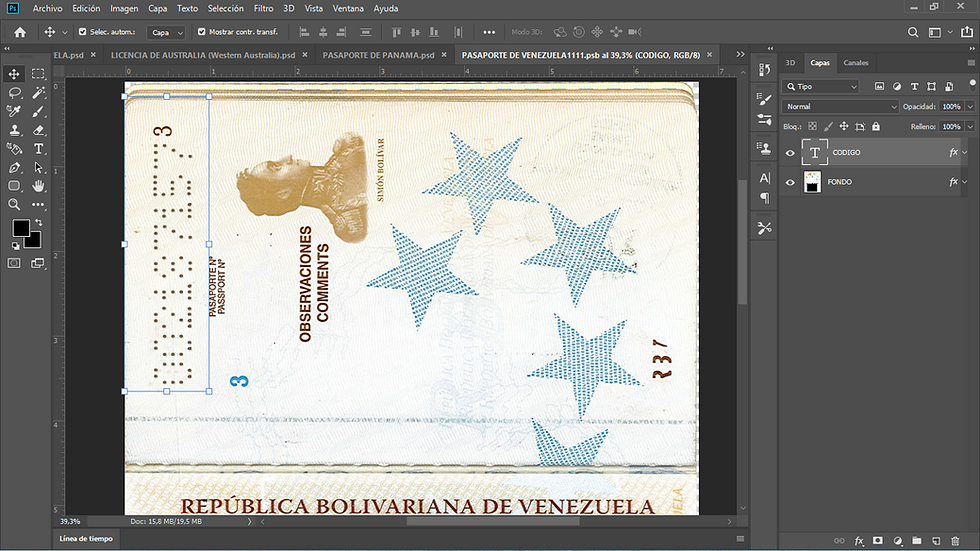Select the Clone Stamp tool
Viewport: 980px width, 551px height.
click(14, 130)
